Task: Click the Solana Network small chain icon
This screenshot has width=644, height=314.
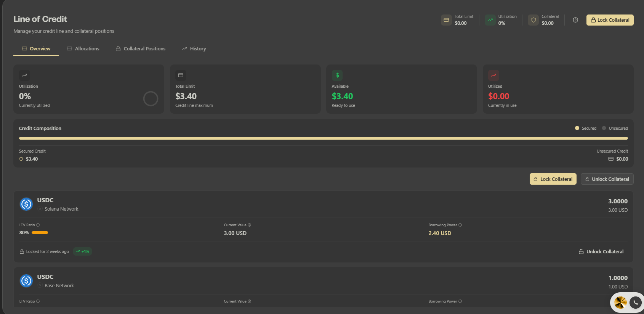Action: coord(40,209)
